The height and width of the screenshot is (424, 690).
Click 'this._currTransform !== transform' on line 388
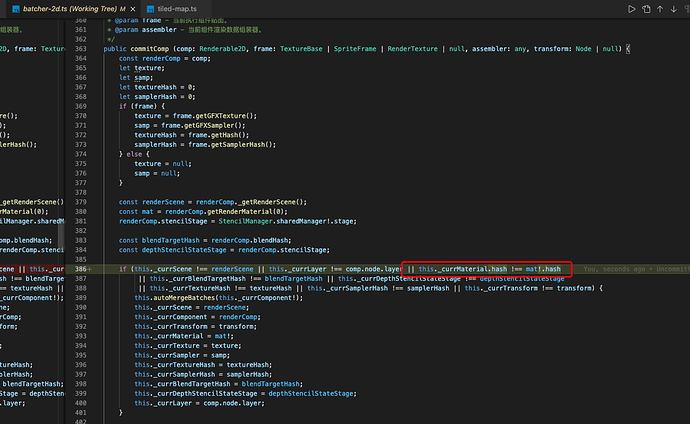[528, 289]
